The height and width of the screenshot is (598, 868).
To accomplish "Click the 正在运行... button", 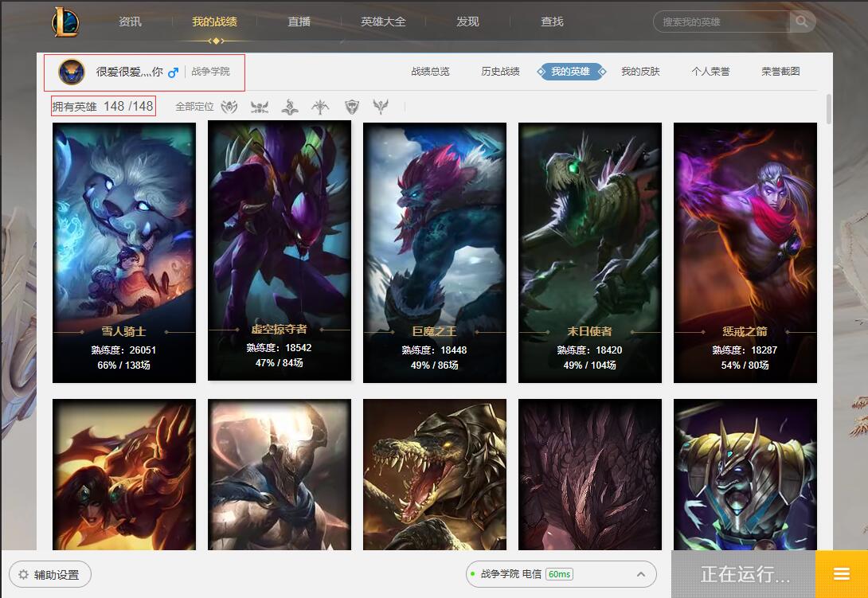I will [x=744, y=574].
